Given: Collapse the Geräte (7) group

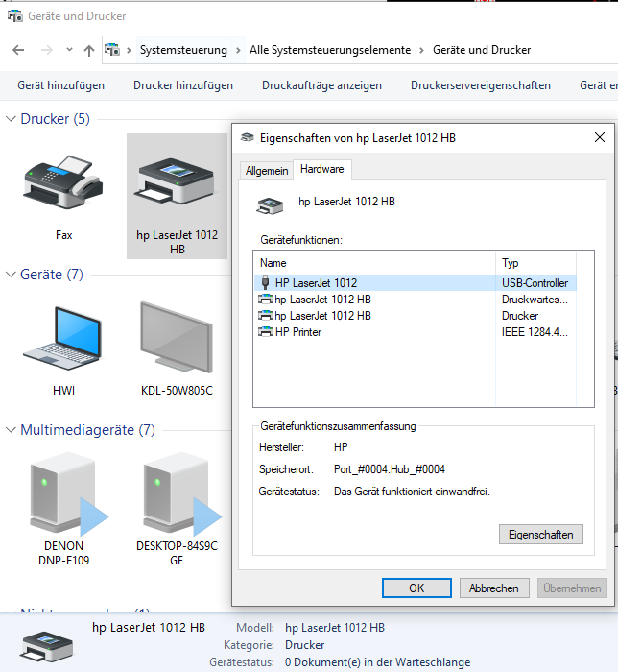Looking at the screenshot, I should [x=12, y=275].
